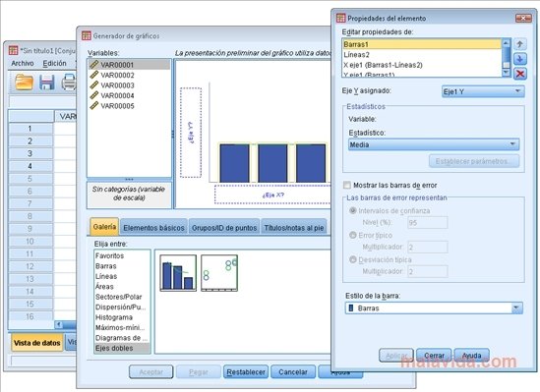The height and width of the screenshot is (392, 540).
Task: Switch to the Galería tab
Action: click(x=104, y=227)
